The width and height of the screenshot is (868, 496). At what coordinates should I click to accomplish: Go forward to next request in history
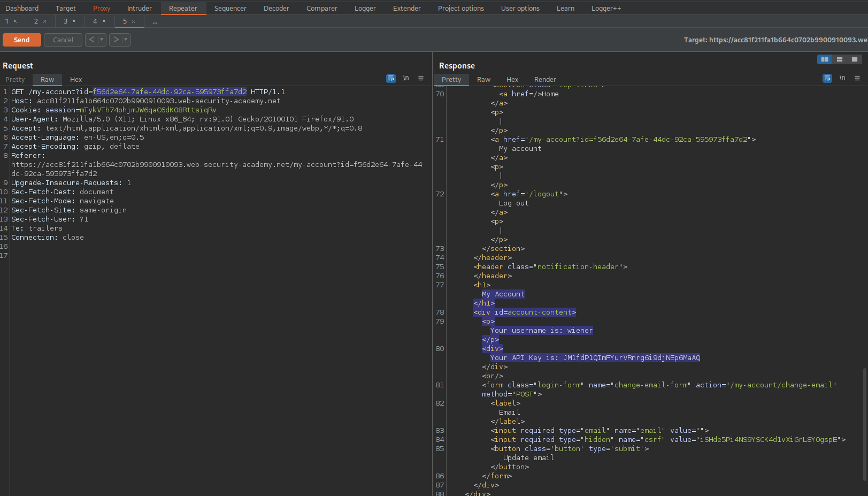[116, 40]
